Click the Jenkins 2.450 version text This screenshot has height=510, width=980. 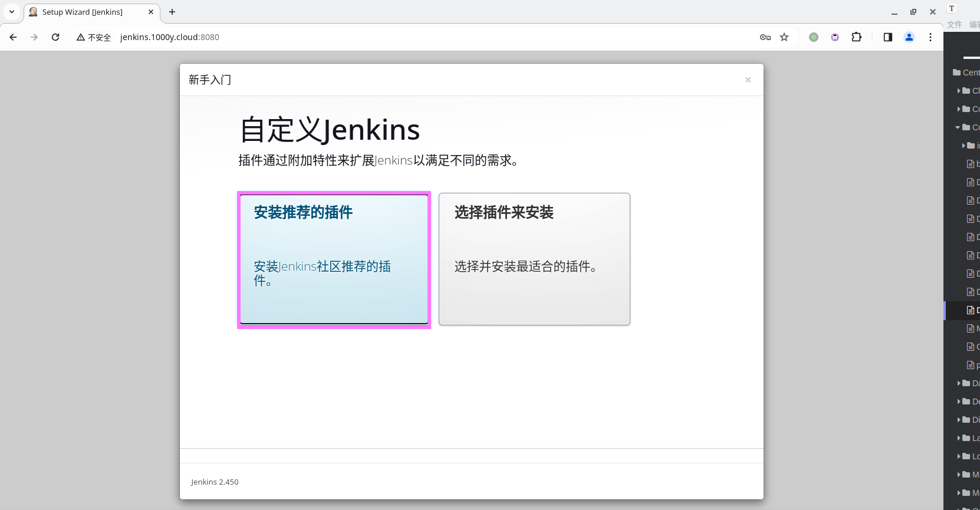tap(215, 482)
